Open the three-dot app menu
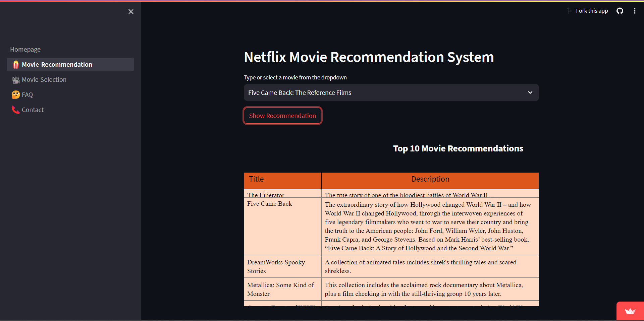644x321 pixels. tap(635, 11)
